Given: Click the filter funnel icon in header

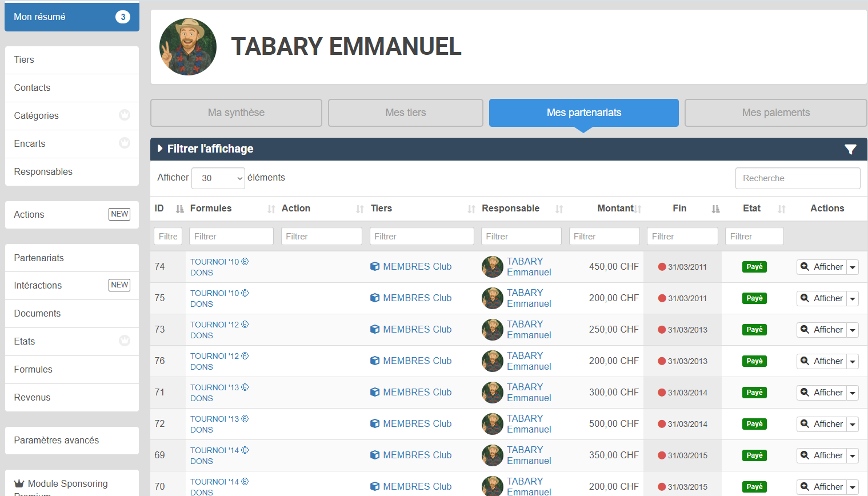Looking at the screenshot, I should coord(850,149).
